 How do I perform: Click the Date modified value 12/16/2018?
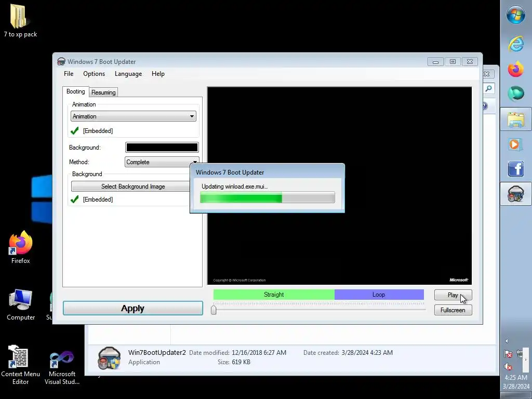(x=259, y=353)
